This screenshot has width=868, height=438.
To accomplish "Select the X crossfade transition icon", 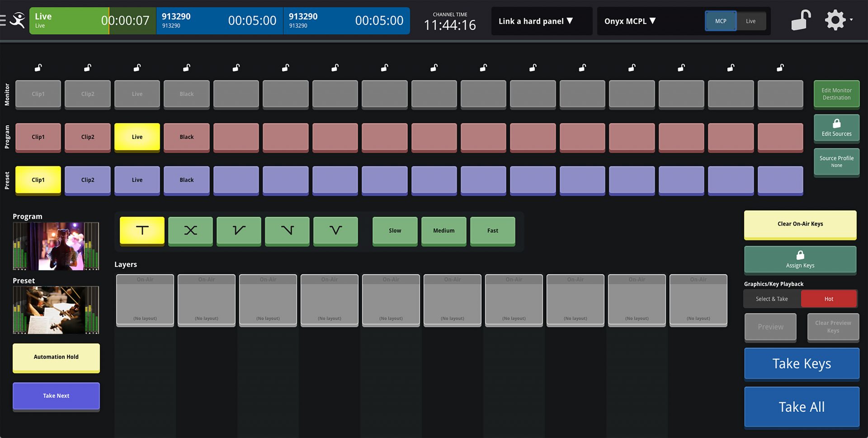I will pyautogui.click(x=190, y=231).
